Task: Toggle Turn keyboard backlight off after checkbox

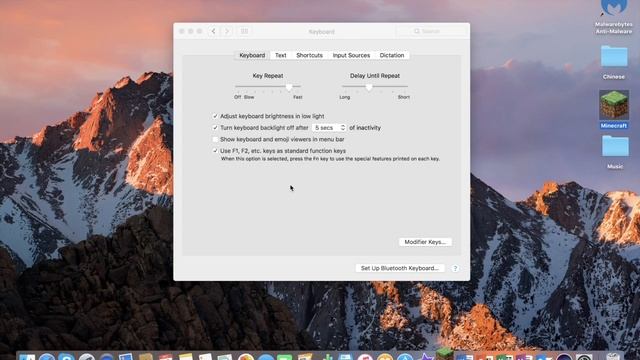Action: [215, 128]
